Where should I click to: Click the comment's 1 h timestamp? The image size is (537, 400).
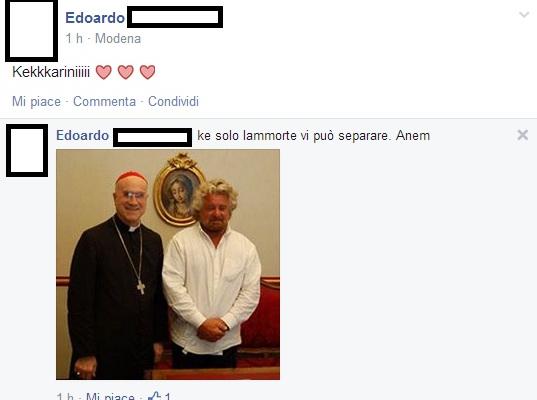coord(65,397)
